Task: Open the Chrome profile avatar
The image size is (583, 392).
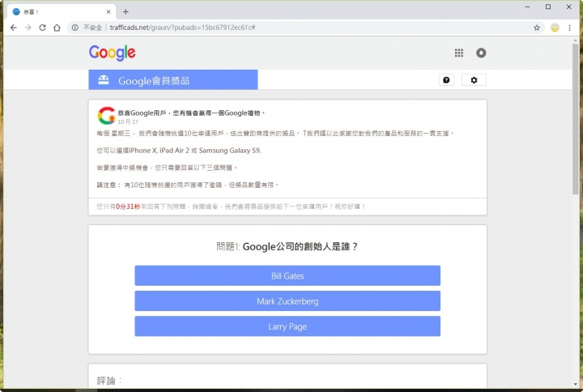Action: tap(555, 28)
